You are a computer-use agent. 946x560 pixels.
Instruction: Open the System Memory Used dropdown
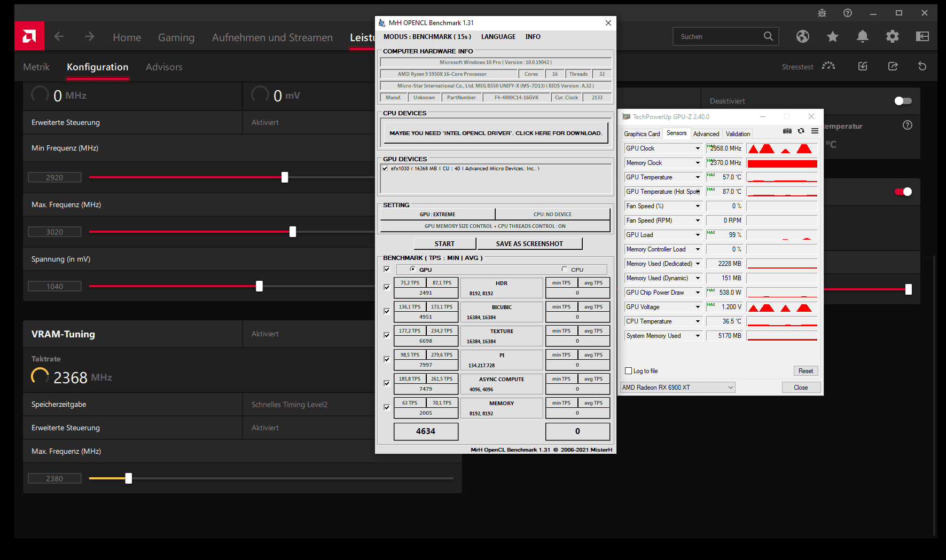698,336
